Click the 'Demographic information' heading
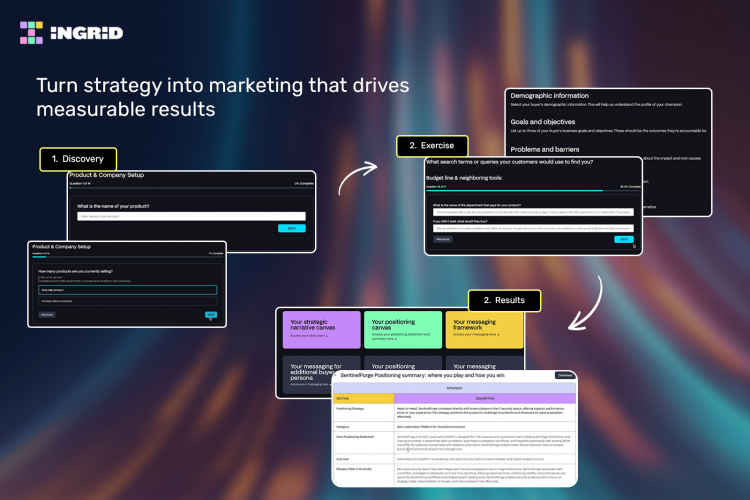The height and width of the screenshot is (500, 750). pyautogui.click(x=550, y=96)
